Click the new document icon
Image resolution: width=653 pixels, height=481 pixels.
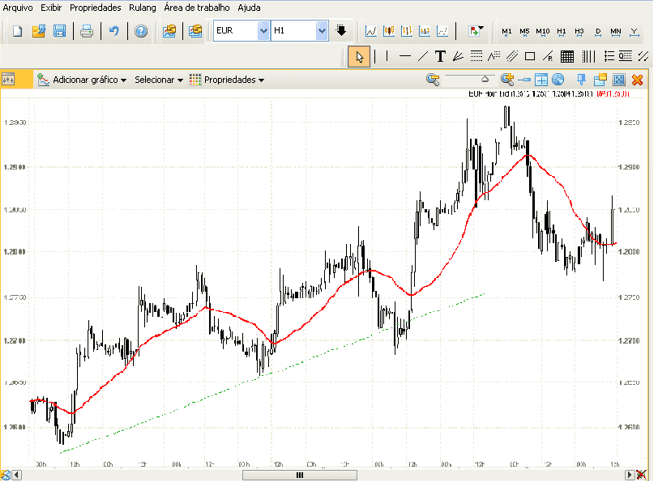coord(17,31)
